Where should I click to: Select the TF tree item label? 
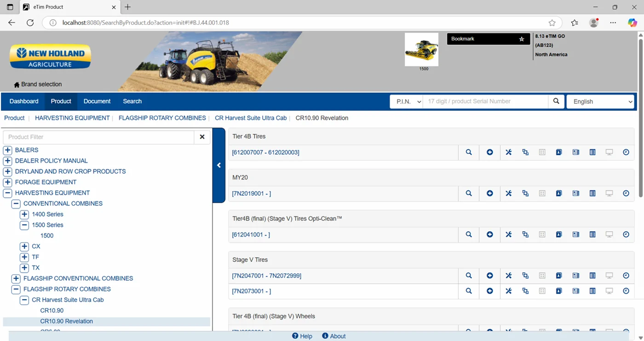point(35,257)
